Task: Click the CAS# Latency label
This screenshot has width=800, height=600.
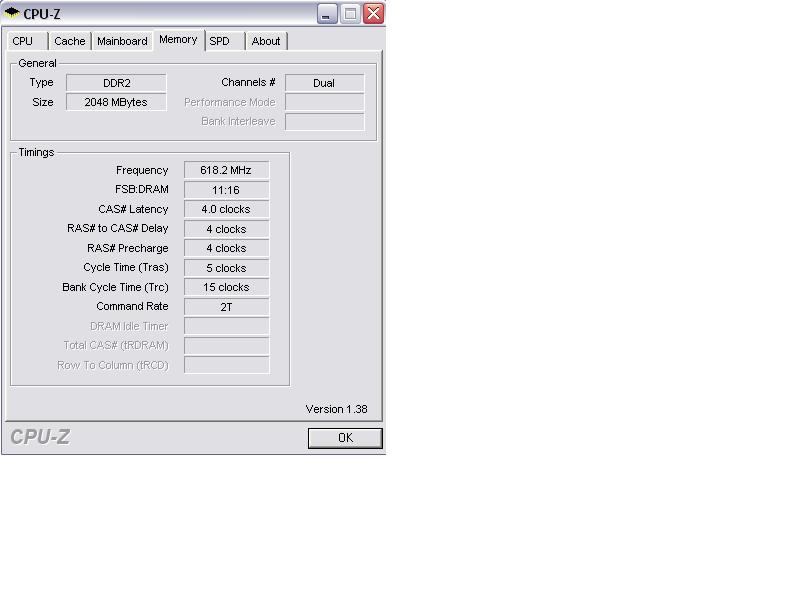Action: coord(133,209)
